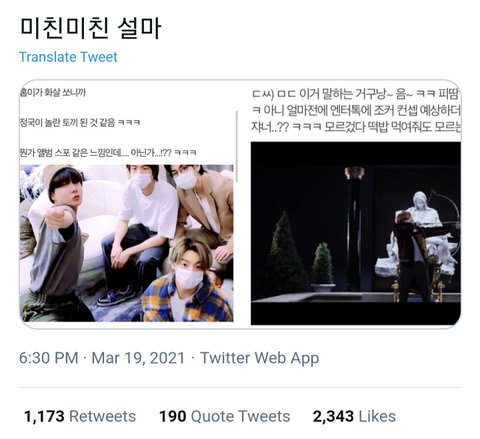Click the black column in the dark scene

coord(354,230)
